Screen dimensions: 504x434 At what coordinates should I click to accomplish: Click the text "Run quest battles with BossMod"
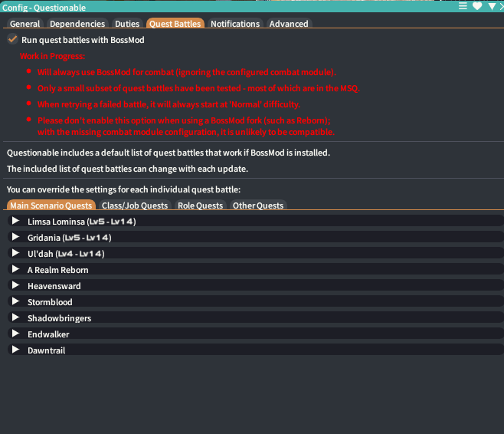83,40
